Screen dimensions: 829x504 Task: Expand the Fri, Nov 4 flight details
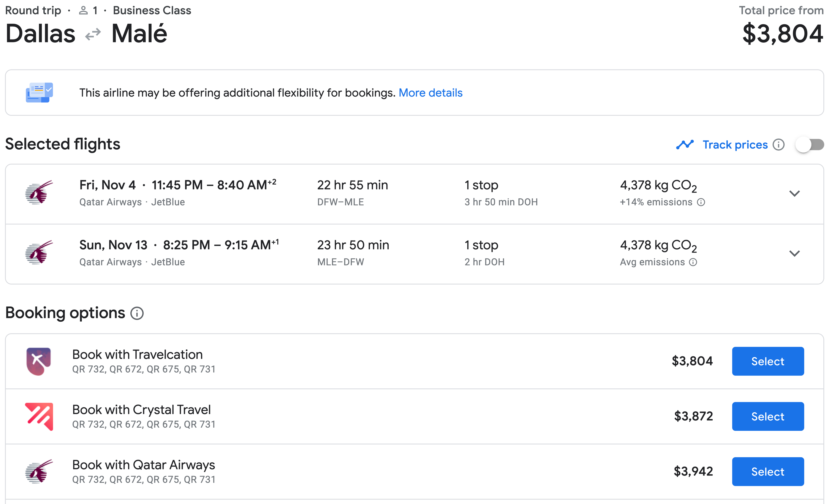pyautogui.click(x=794, y=193)
